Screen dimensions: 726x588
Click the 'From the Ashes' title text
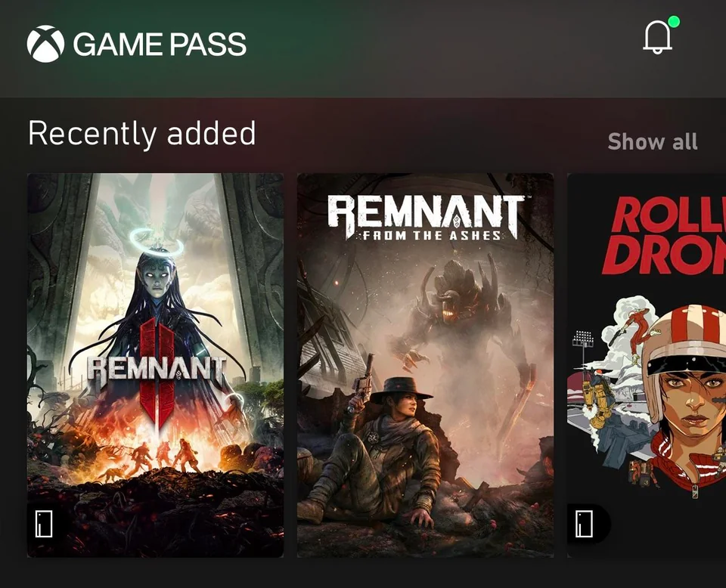[432, 236]
